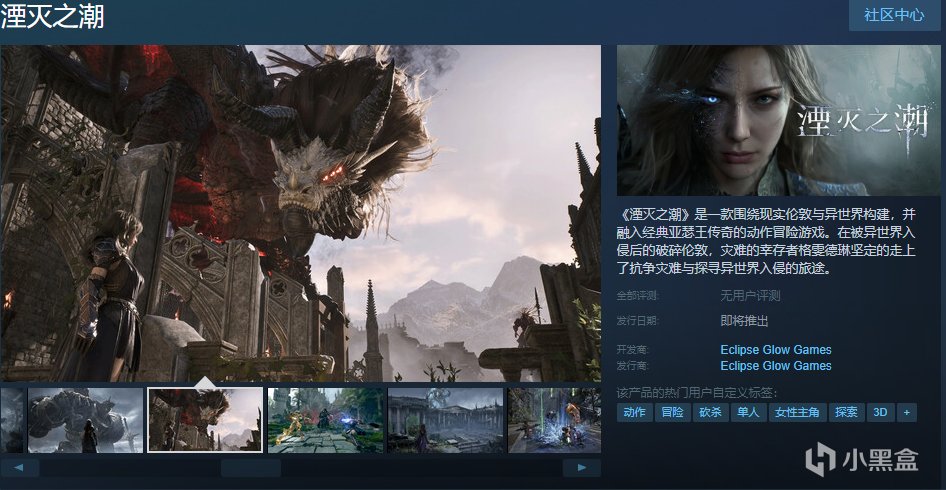Click the 该产品的热门用户自定义标签 heading

click(696, 393)
